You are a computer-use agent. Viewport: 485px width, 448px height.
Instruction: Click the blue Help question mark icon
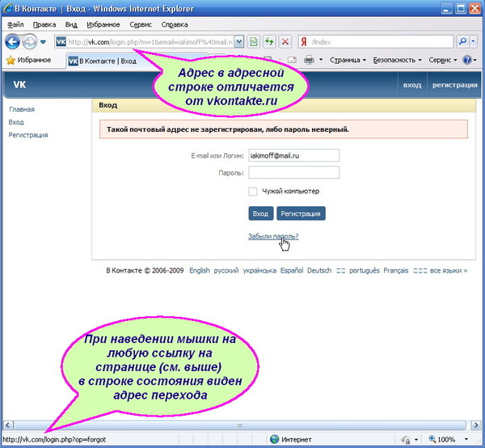(466, 60)
